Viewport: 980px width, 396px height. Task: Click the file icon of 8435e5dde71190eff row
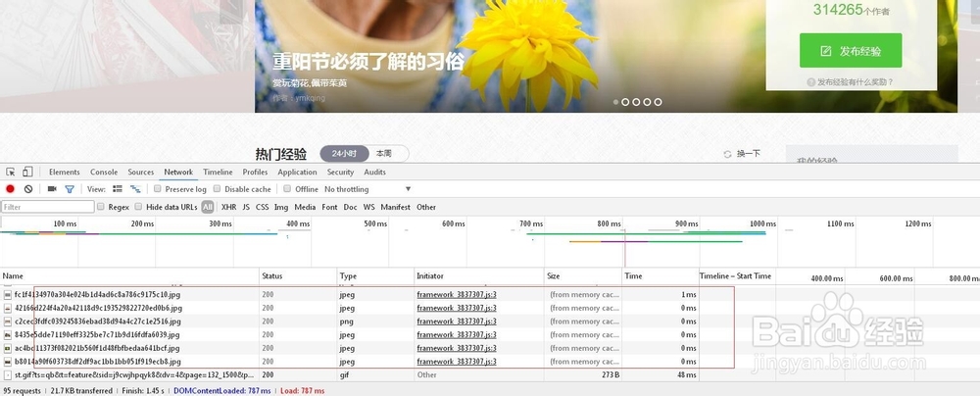click(8, 334)
